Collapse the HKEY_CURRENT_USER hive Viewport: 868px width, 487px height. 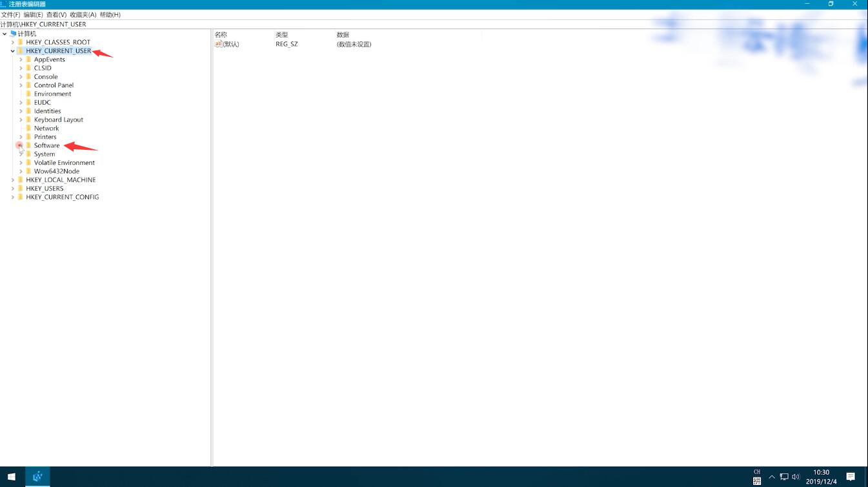(x=13, y=51)
